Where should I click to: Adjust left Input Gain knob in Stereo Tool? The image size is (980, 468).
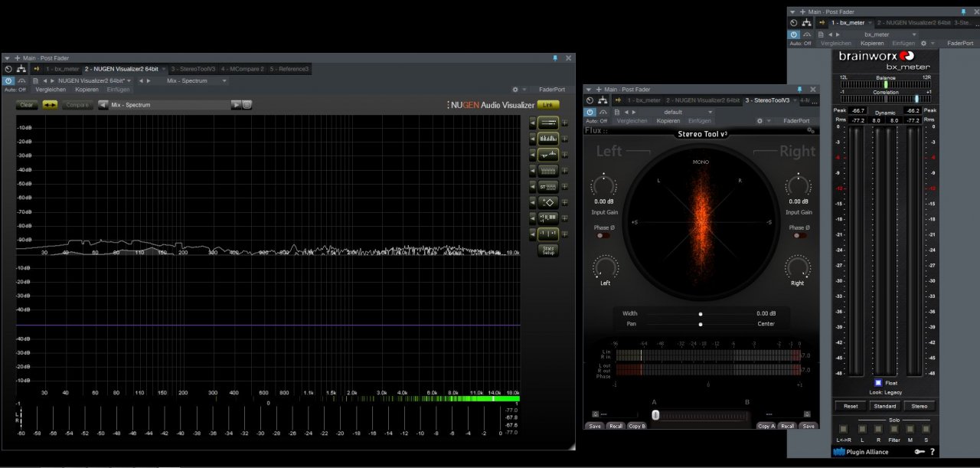603,185
